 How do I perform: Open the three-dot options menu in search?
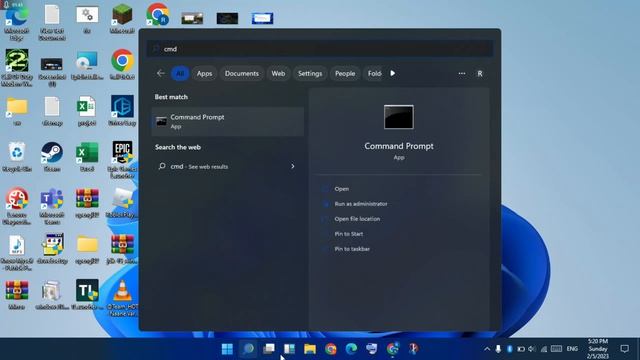pyautogui.click(x=462, y=73)
